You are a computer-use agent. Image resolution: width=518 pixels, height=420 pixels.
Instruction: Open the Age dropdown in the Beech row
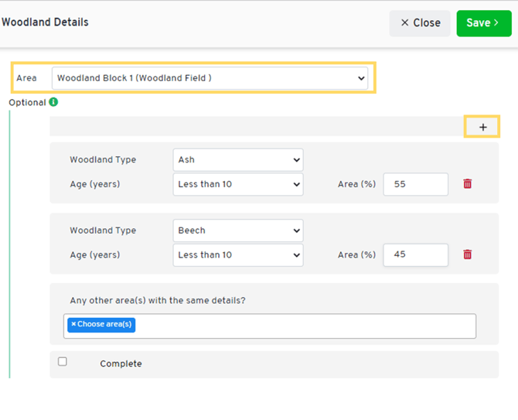(237, 254)
